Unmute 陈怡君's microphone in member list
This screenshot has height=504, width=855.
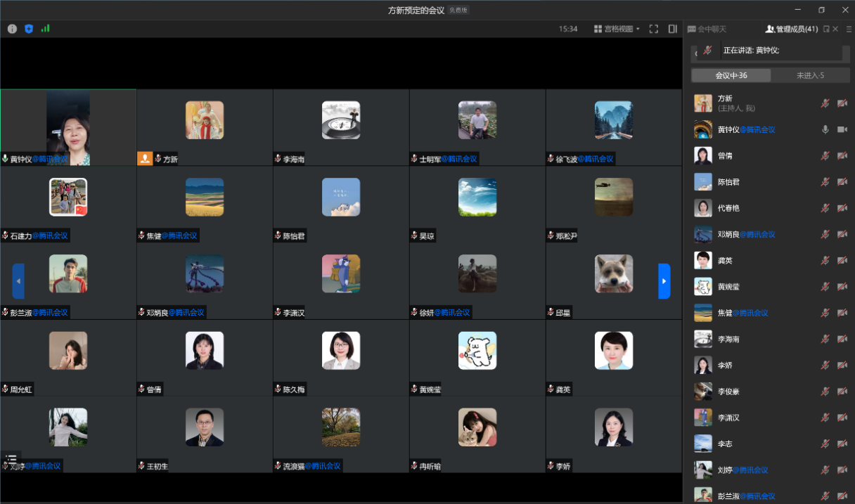[825, 182]
